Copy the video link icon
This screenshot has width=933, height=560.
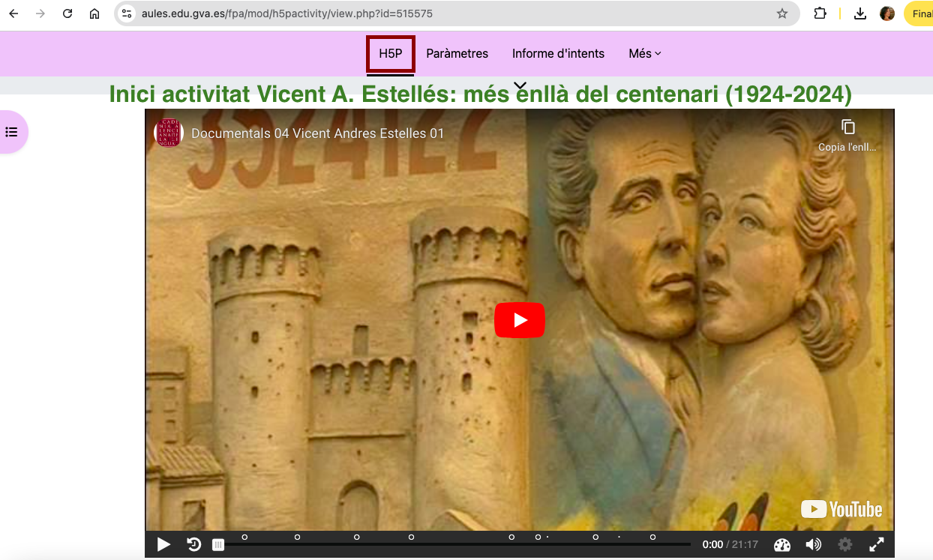[x=847, y=127]
